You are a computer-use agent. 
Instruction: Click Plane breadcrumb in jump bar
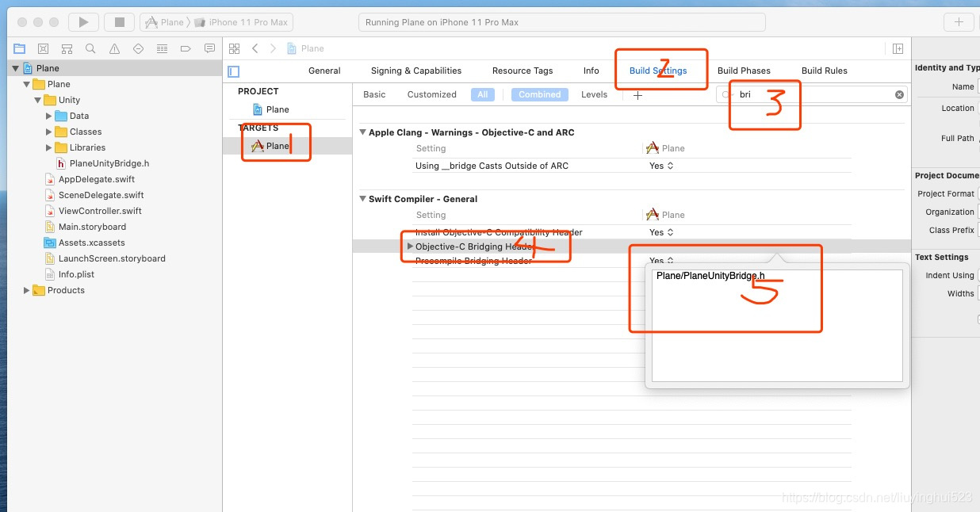pos(305,48)
